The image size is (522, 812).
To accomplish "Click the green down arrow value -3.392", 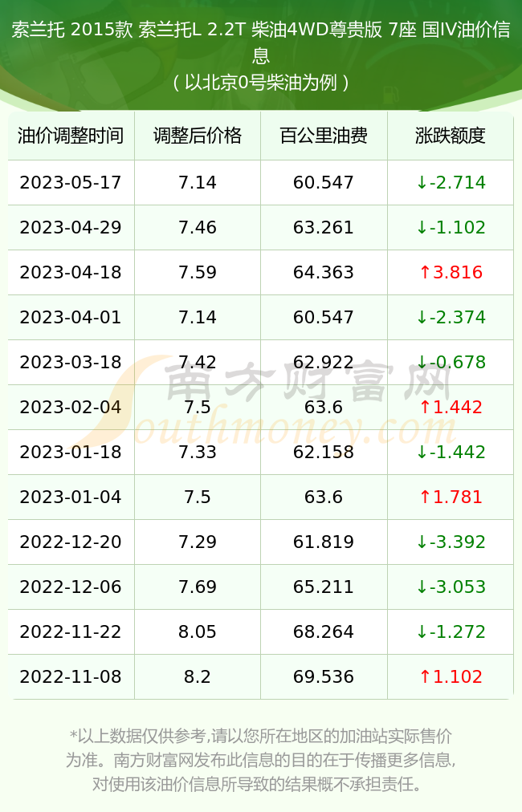I will pyautogui.click(x=451, y=542).
